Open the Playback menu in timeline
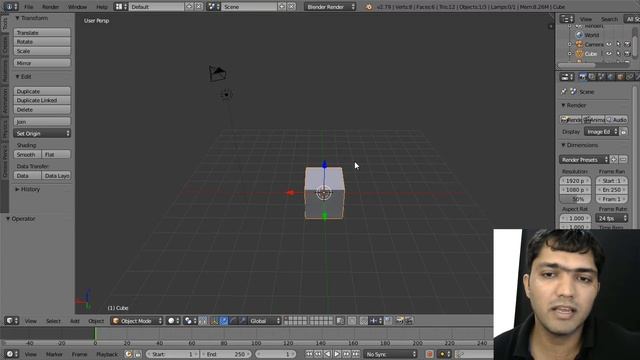Image resolution: width=640 pixels, height=360 pixels. pos(107,354)
